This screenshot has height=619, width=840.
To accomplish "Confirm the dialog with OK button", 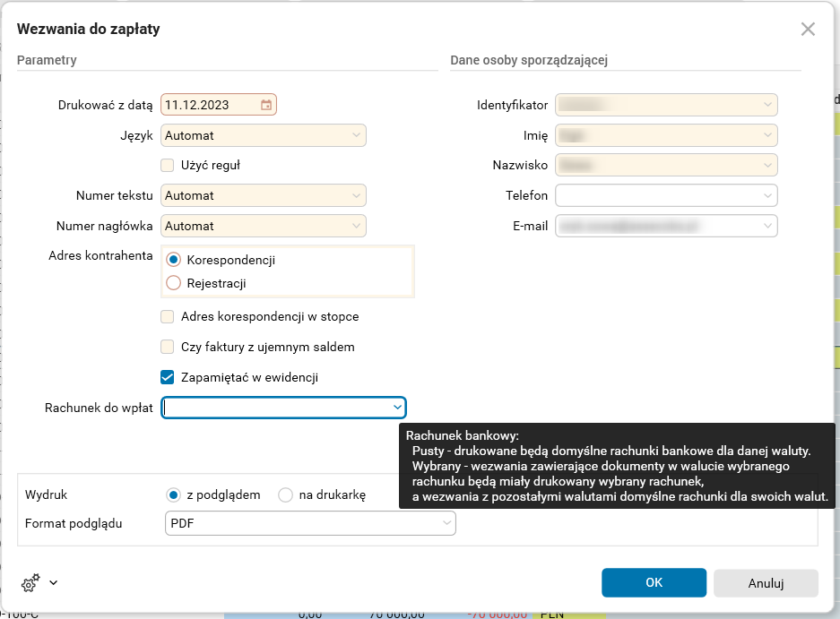I will (x=654, y=582).
